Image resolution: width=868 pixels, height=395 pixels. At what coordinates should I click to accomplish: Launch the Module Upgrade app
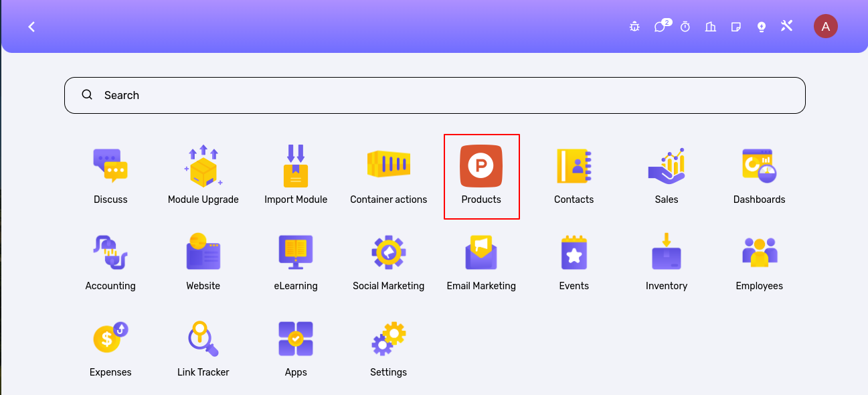tap(203, 166)
